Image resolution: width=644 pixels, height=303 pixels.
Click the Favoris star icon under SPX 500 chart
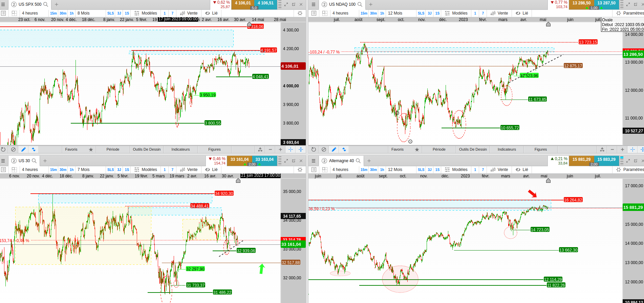point(91,149)
